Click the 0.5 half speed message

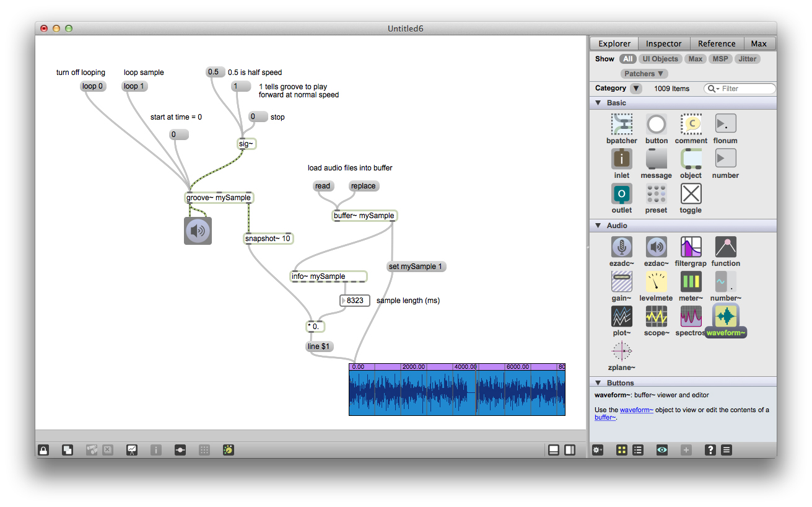tap(215, 72)
